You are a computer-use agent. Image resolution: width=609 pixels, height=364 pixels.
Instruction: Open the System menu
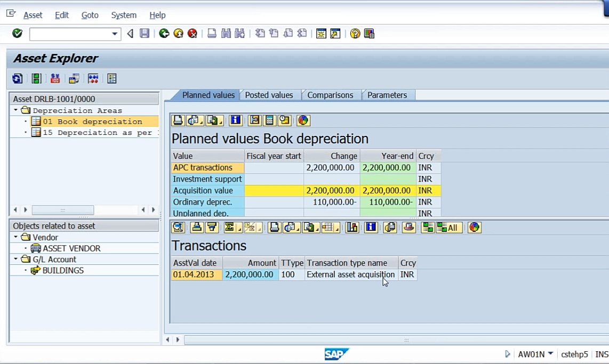coord(124,15)
